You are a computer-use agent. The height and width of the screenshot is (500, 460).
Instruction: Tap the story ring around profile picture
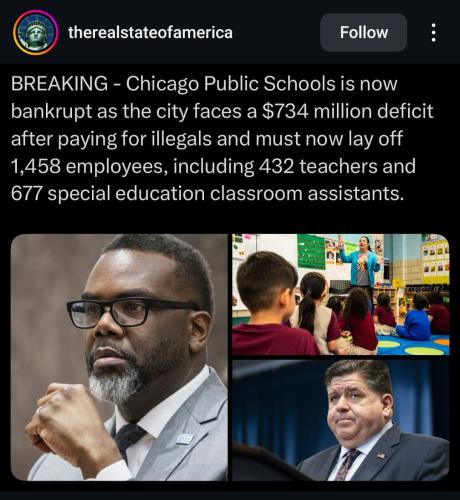(36, 33)
